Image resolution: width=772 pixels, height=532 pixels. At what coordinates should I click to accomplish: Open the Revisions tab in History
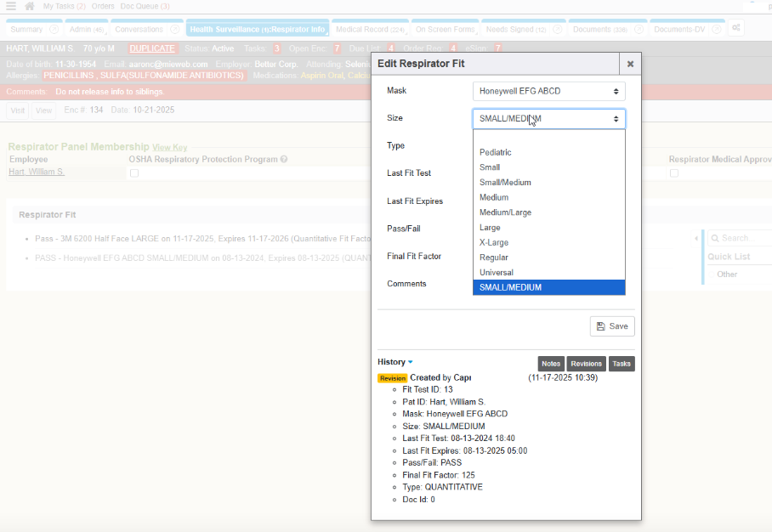pos(586,364)
